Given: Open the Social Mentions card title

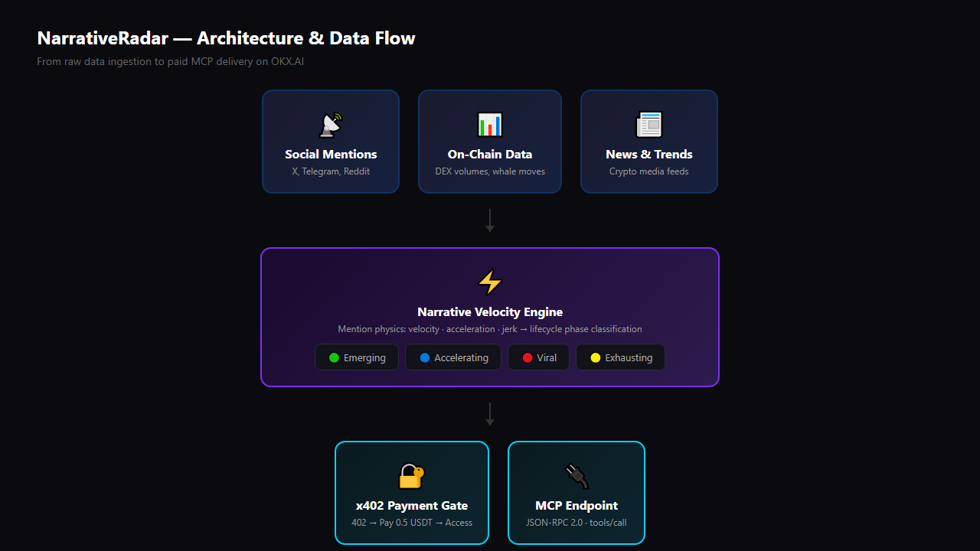Looking at the screenshot, I should (x=331, y=155).
